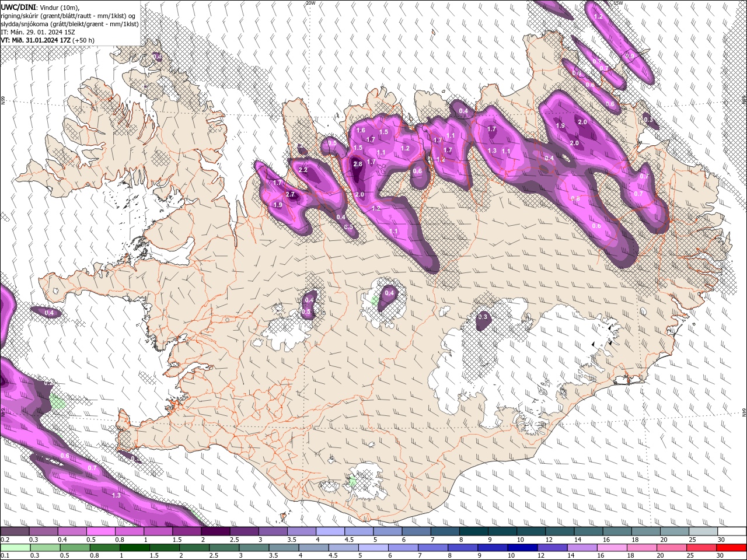Click the 15W longitude label
This screenshot has height=560, width=747.
[618, 3]
